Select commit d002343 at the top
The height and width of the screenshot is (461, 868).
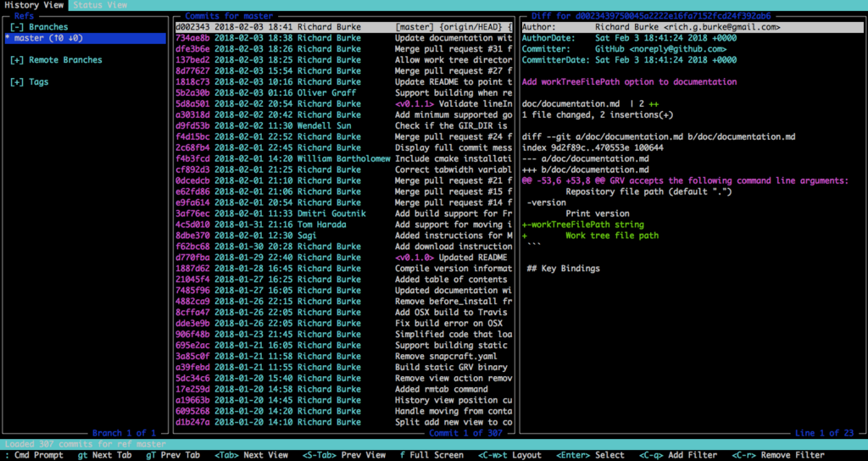pyautogui.click(x=344, y=27)
